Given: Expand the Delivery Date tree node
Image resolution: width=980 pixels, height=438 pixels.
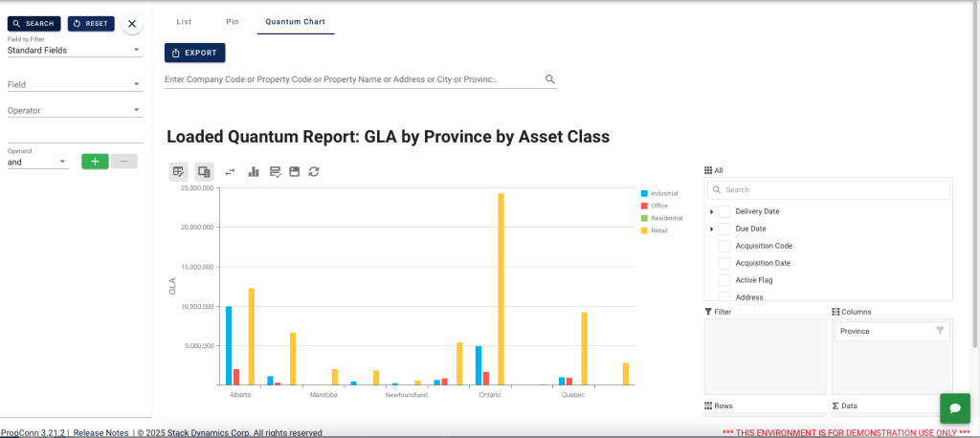Looking at the screenshot, I should (711, 211).
